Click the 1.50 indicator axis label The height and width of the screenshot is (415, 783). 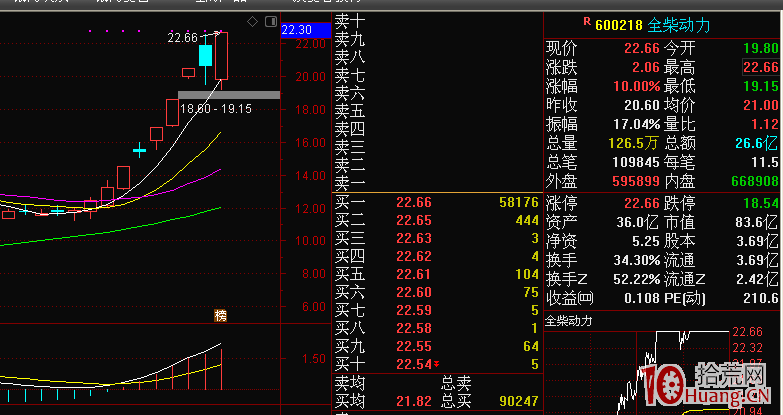tap(312, 359)
